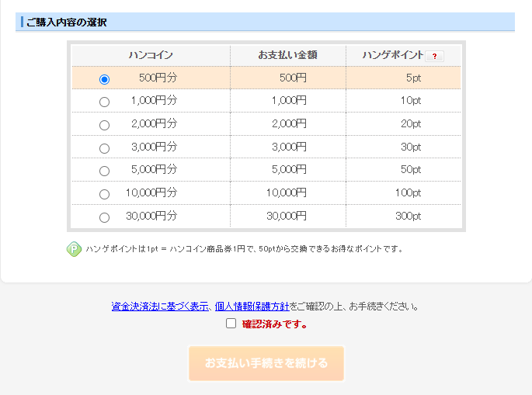The height and width of the screenshot is (395, 532).
Task: Select the 2,000円分 radio button
Action: 105,125
